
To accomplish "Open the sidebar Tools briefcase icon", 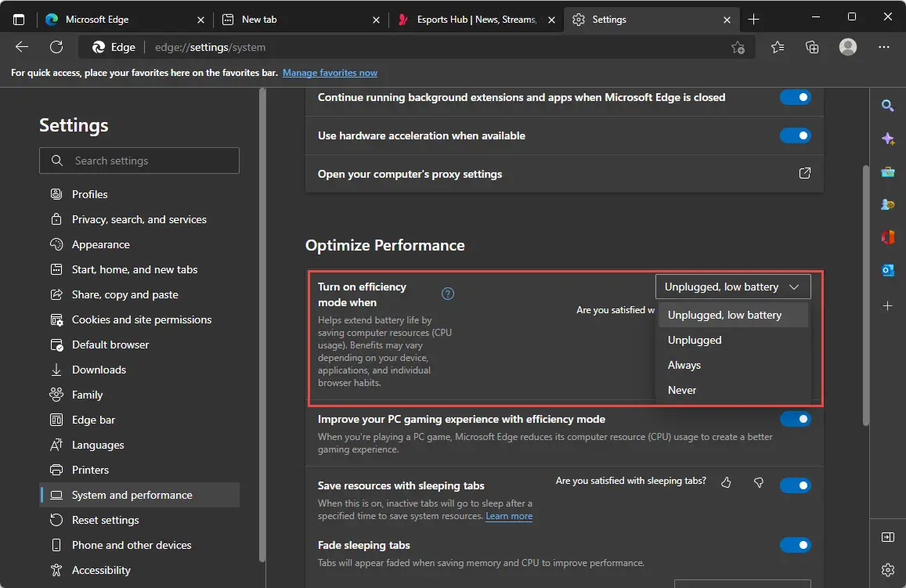I will (x=887, y=171).
